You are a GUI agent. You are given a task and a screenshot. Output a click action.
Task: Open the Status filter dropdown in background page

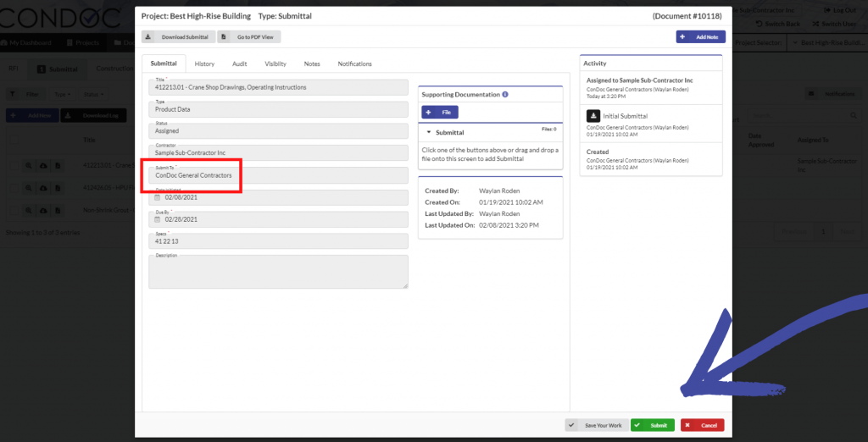pyautogui.click(x=93, y=94)
